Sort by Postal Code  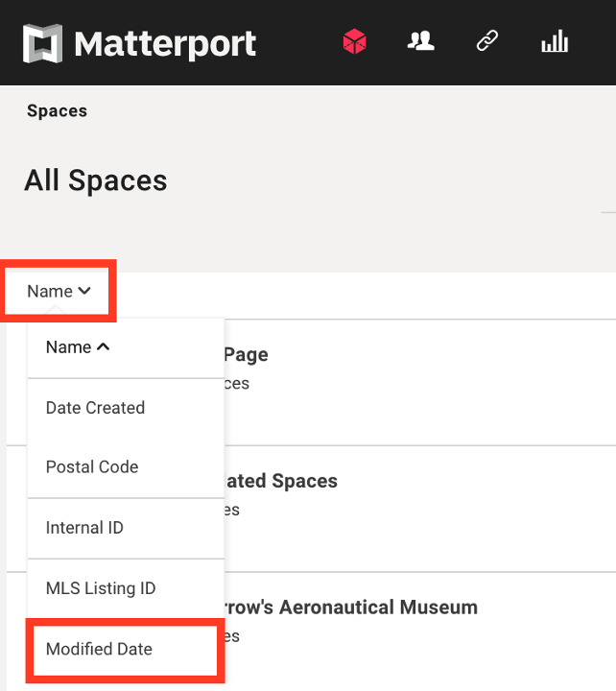coord(126,467)
